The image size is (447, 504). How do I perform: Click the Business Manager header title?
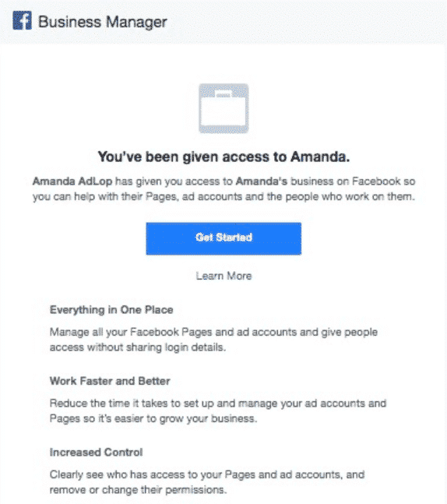[103, 22]
